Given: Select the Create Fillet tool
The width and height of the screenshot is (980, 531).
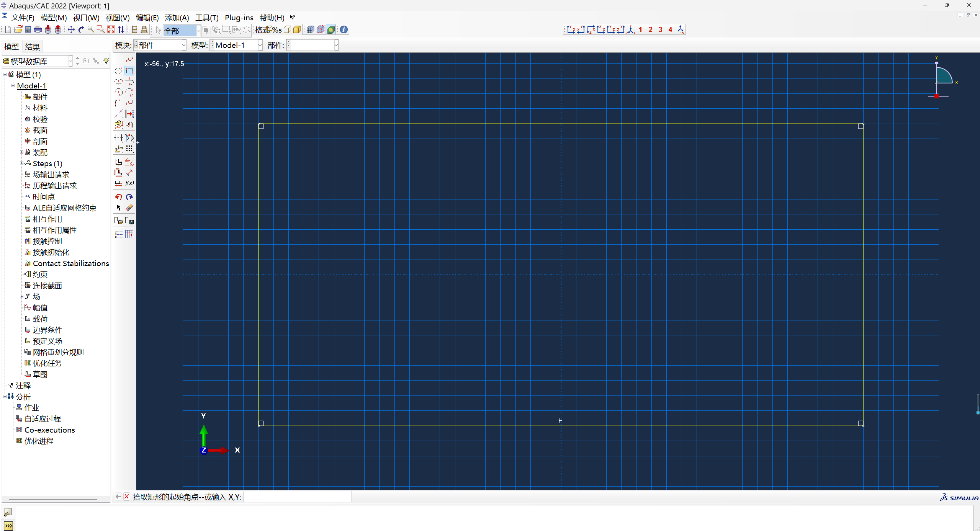Looking at the screenshot, I should tap(119, 103).
